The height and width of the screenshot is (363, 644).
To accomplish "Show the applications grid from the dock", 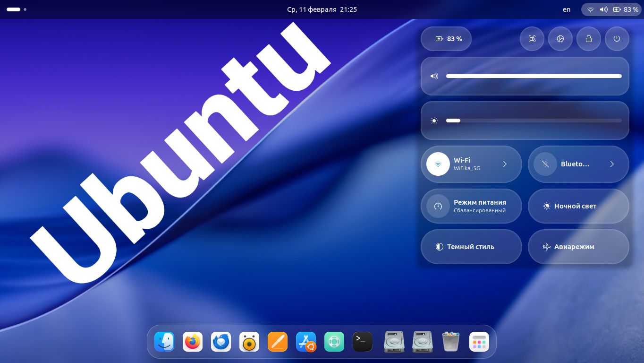I will 479,342.
